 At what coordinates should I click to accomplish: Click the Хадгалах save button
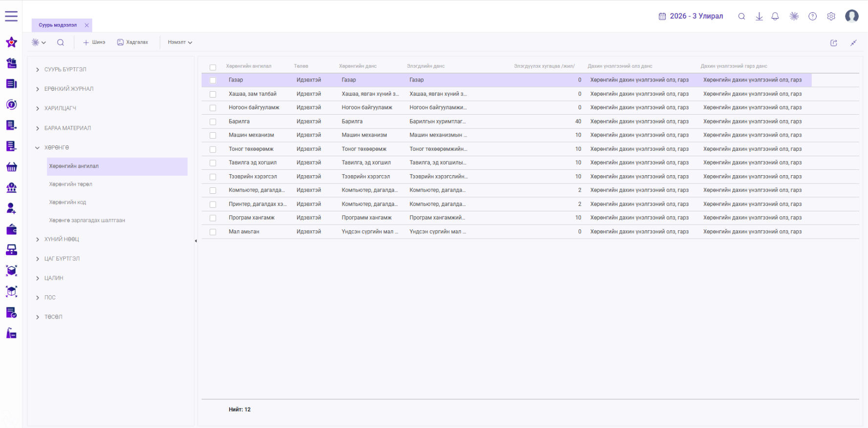coord(133,42)
